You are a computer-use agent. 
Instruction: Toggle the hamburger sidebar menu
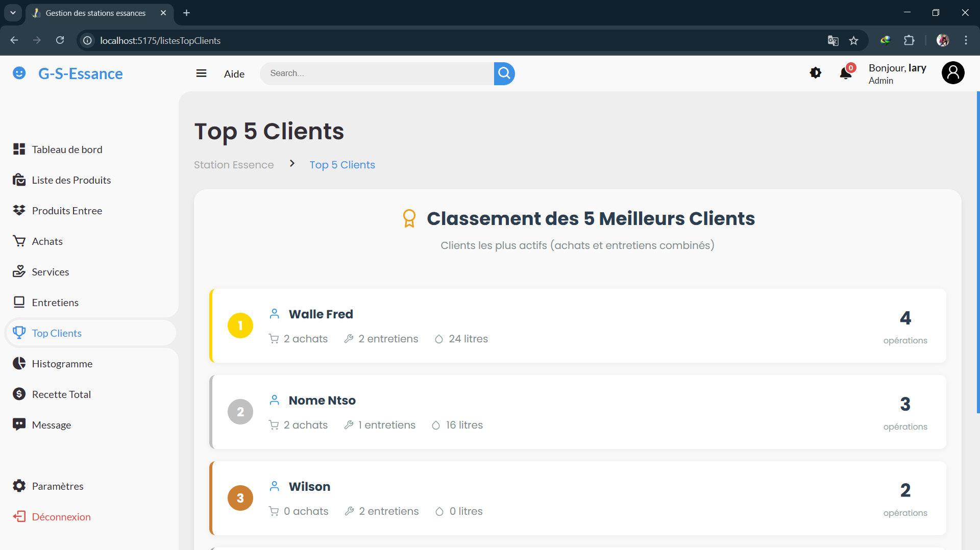(201, 73)
